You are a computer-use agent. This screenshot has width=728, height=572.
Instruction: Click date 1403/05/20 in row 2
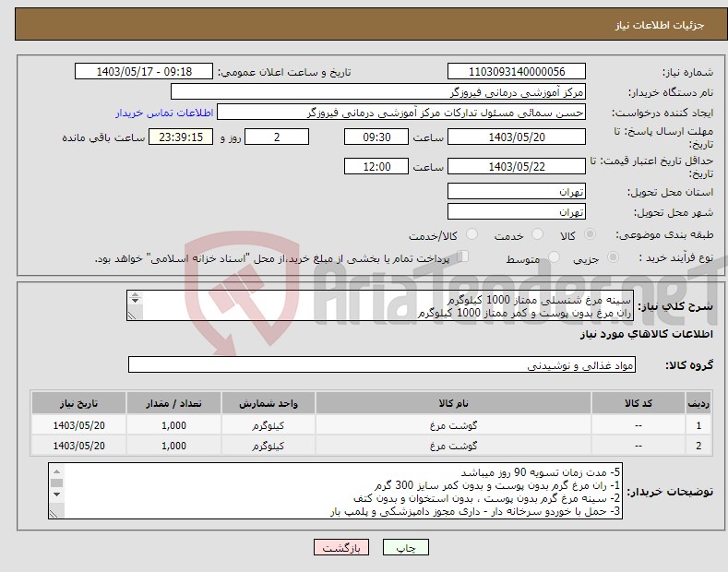[x=79, y=446]
